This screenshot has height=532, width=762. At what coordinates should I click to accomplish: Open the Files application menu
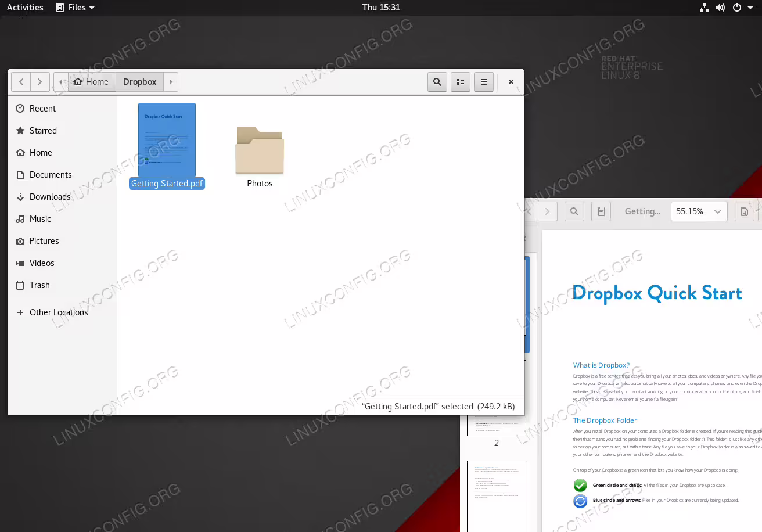pos(75,8)
